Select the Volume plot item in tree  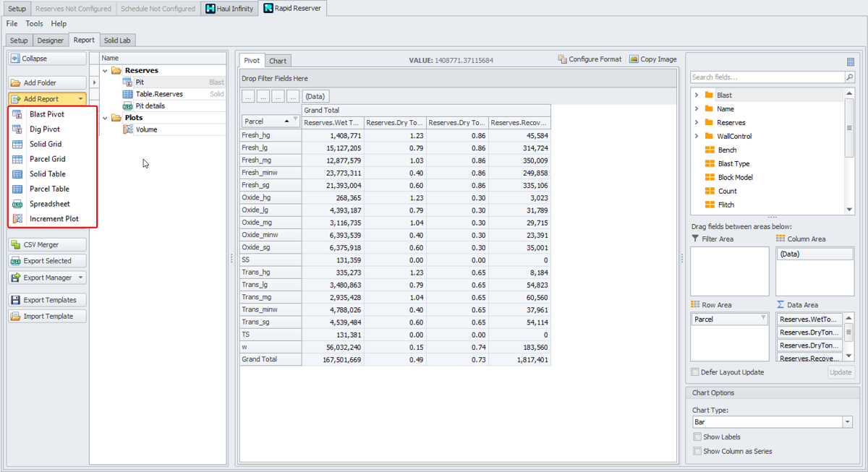[x=146, y=129]
